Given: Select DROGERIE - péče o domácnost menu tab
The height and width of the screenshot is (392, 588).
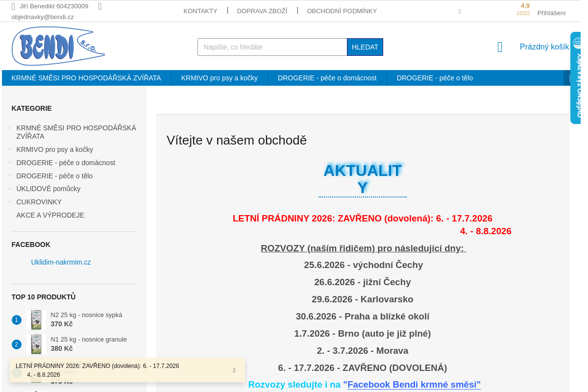Looking at the screenshot, I should [327, 78].
